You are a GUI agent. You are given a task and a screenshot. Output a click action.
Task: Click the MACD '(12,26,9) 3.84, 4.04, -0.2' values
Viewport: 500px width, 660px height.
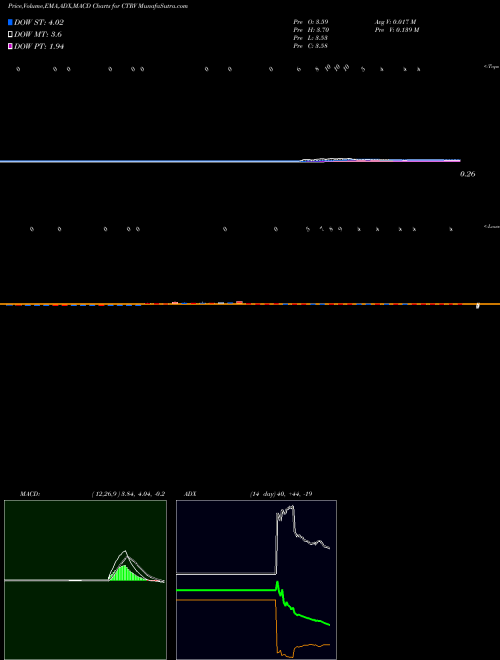point(128,494)
